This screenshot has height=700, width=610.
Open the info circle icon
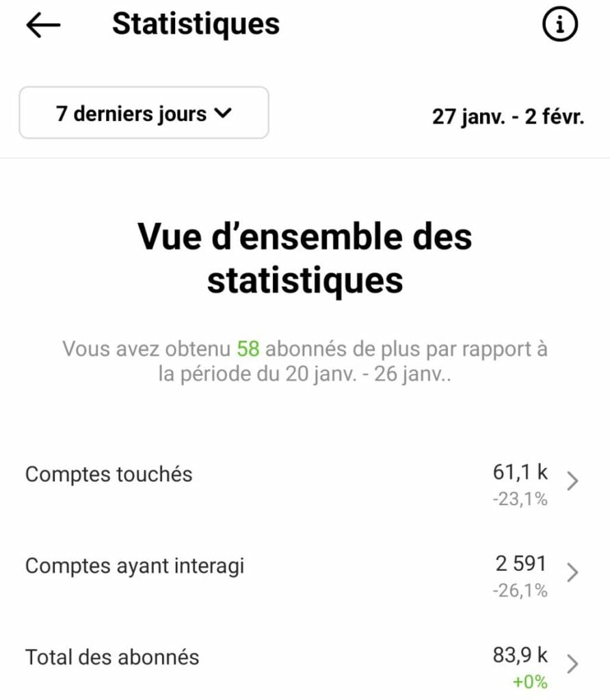click(x=559, y=25)
